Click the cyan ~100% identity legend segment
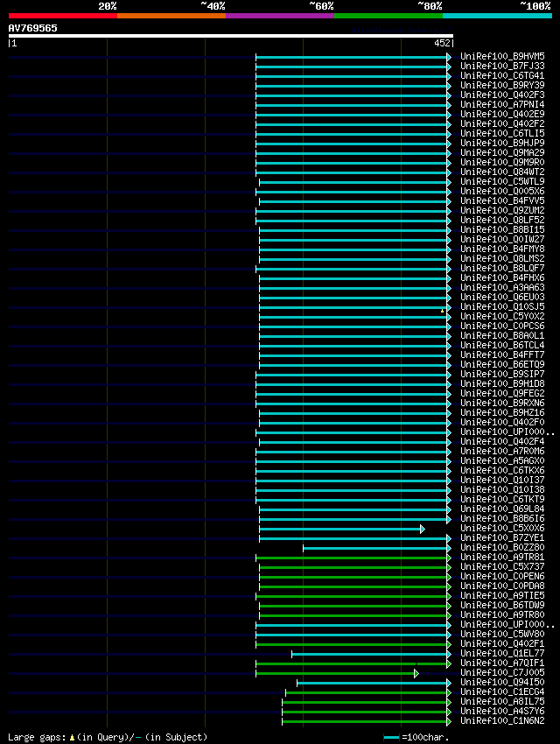560x744 pixels. [x=497, y=16]
